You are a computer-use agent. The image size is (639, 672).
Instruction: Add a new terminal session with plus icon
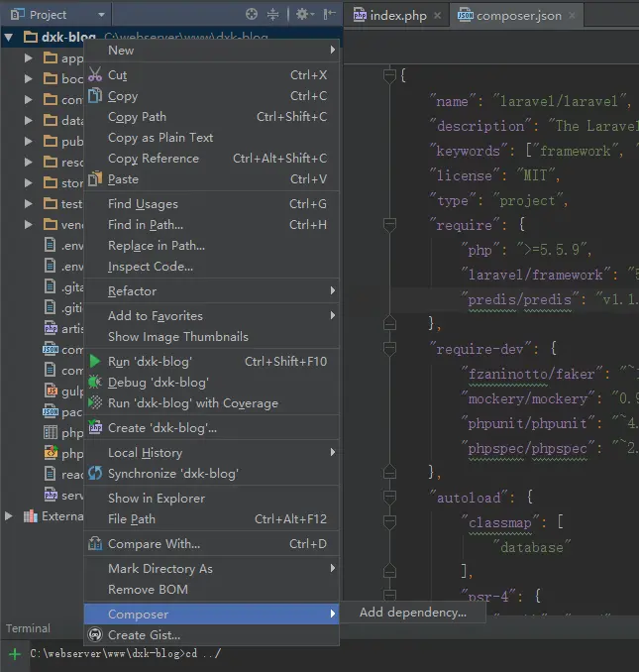click(14, 654)
